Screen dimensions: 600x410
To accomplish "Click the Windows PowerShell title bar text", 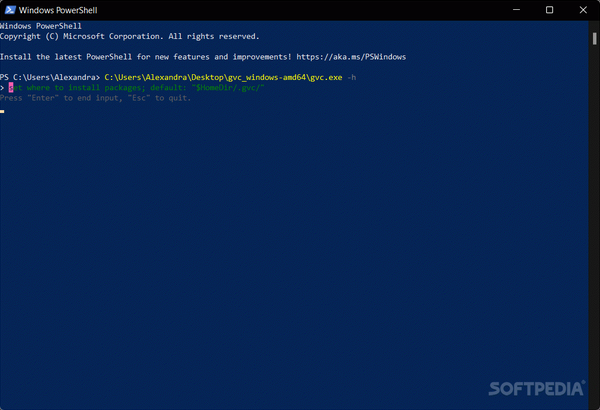I will click(58, 10).
